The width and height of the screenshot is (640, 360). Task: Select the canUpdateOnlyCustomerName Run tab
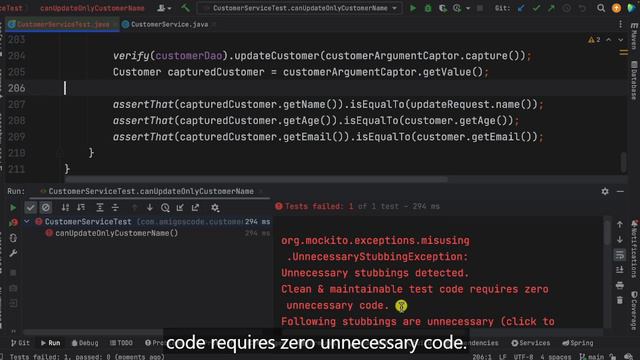pyautogui.click(x=151, y=191)
